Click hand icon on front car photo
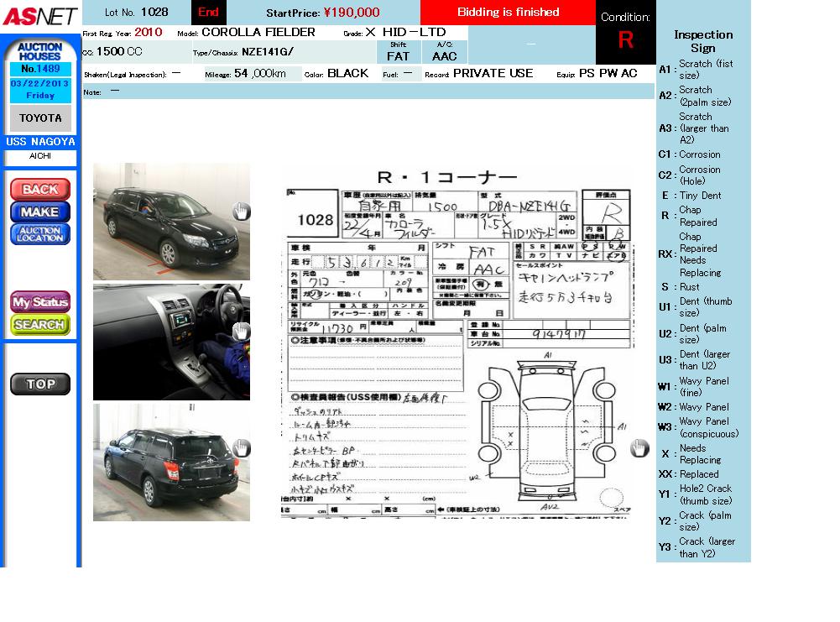 (x=241, y=212)
